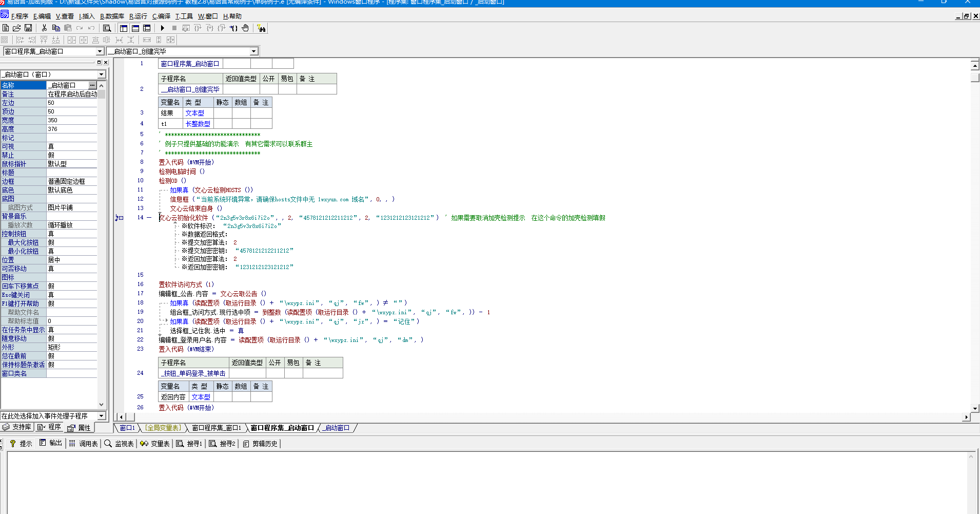Toggle 公开 cell for _启动窗口_创建完毕 subroutine

pos(268,89)
